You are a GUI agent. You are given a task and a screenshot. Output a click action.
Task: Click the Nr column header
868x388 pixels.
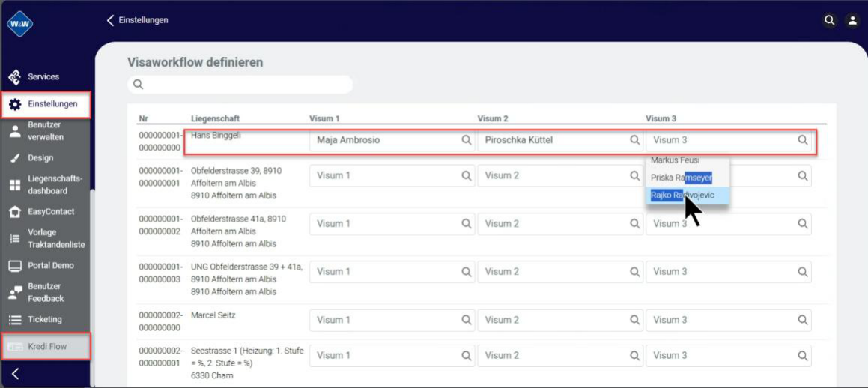click(143, 118)
